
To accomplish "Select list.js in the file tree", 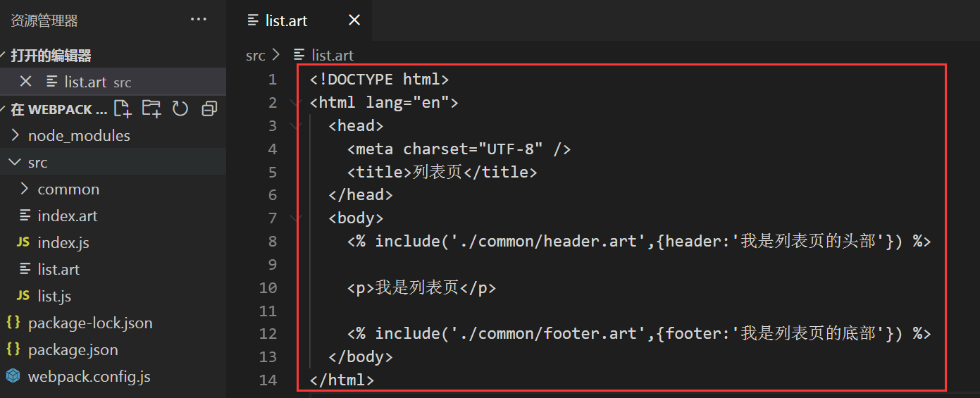I will pos(54,296).
